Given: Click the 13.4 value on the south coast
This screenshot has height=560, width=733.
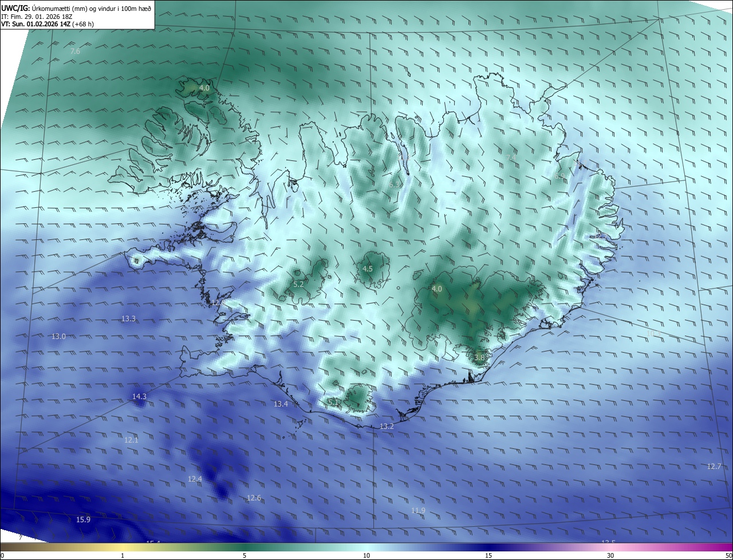Looking at the screenshot, I should 281,404.
